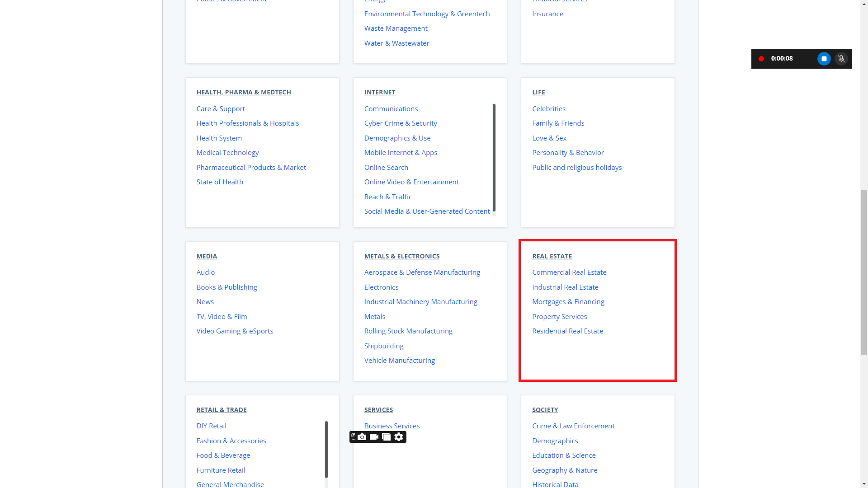Click the drag handle icon on floating toolbar

(353, 437)
